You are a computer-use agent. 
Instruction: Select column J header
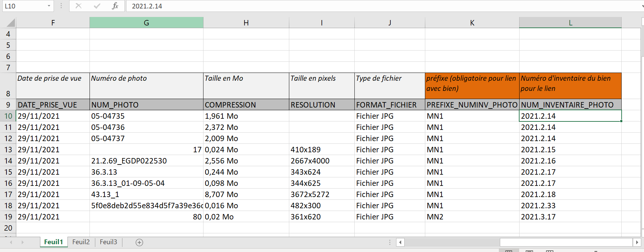pos(390,23)
